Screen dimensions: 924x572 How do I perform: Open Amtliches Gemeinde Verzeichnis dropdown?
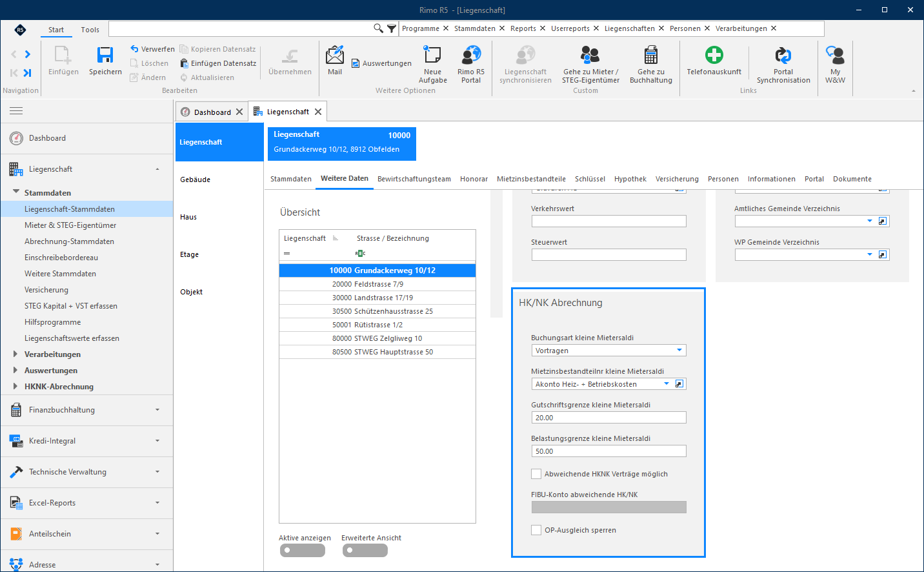click(x=869, y=221)
